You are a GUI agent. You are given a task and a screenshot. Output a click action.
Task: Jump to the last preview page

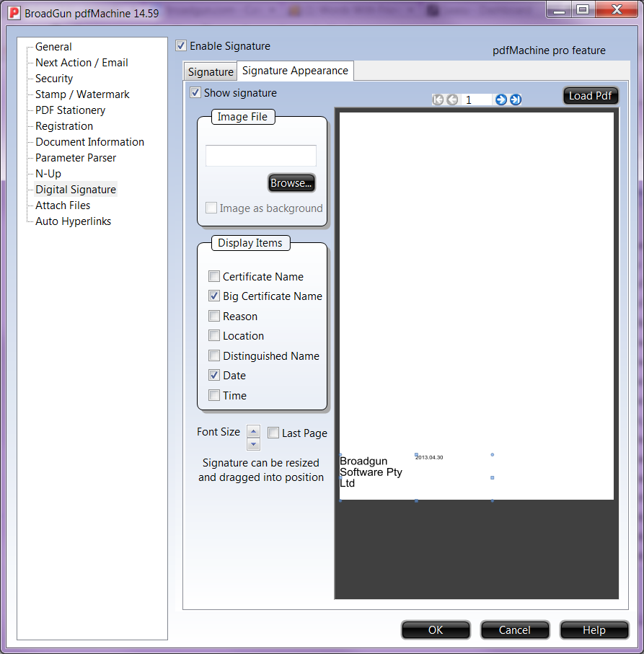(x=516, y=100)
